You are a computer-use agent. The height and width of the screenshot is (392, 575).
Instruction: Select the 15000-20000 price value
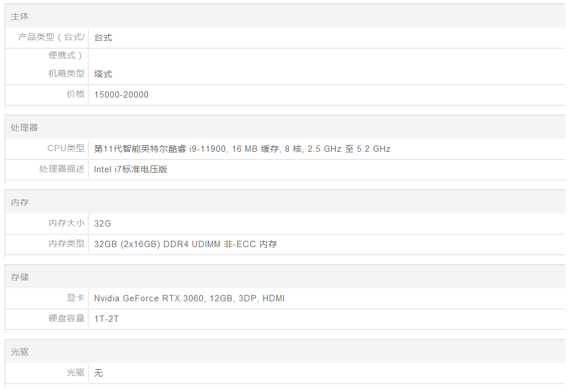tap(121, 95)
